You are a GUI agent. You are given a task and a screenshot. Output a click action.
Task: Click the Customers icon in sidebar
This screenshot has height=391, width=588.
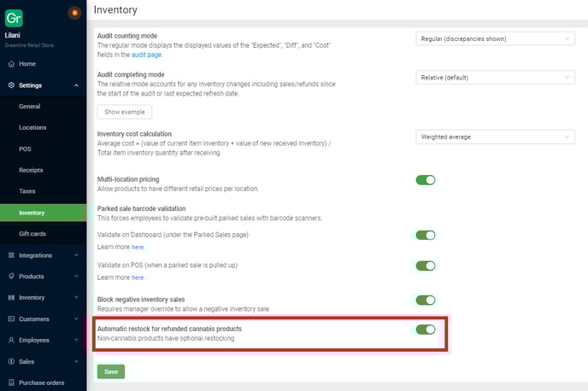click(x=10, y=319)
